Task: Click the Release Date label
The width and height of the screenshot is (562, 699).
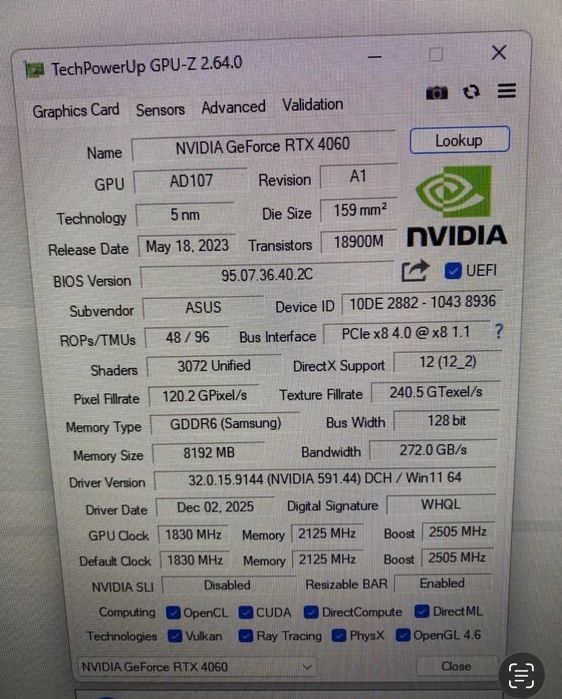Action: (88, 249)
